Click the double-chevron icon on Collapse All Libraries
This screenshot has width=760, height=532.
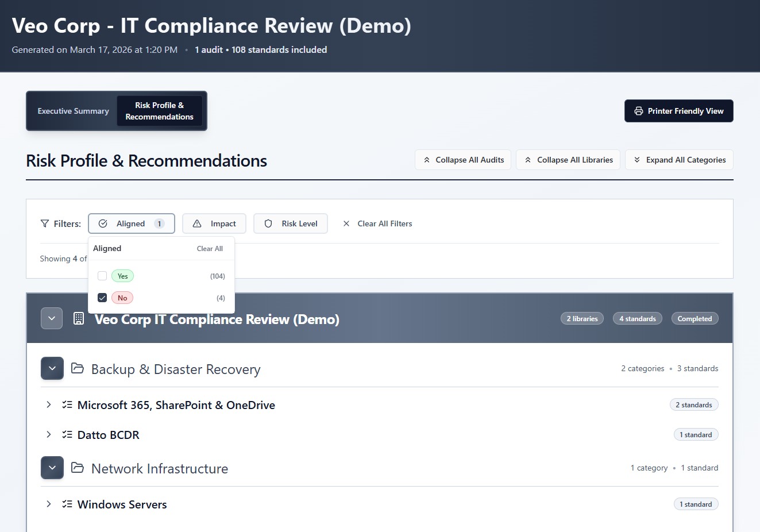coord(528,160)
